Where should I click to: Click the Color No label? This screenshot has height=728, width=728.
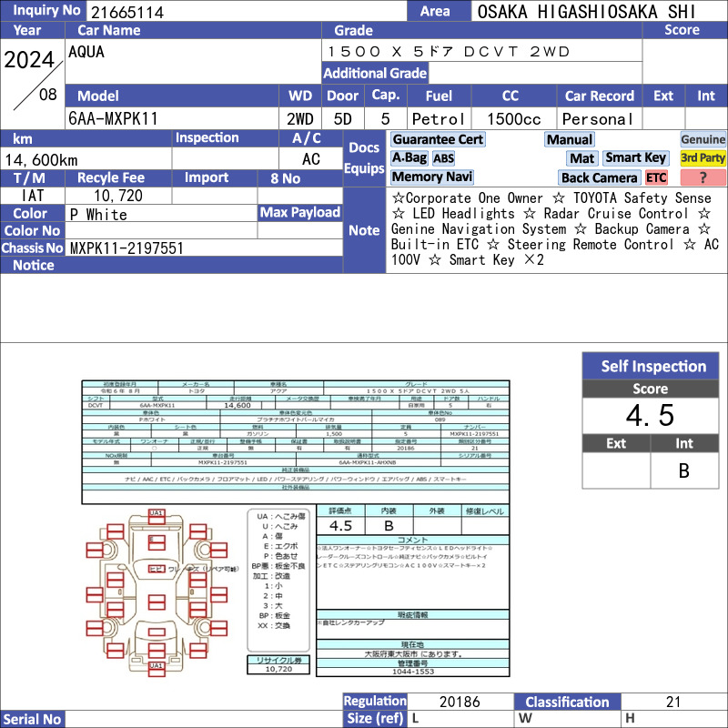point(32,230)
